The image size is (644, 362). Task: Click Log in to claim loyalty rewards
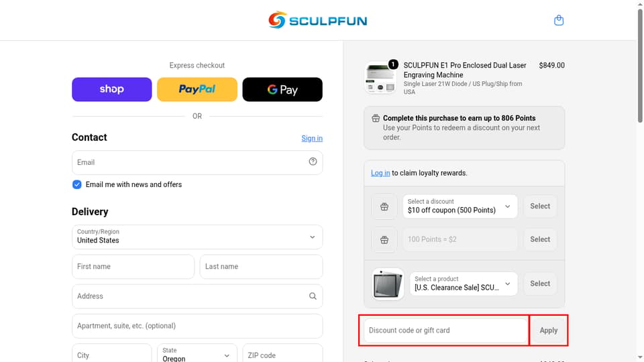380,173
